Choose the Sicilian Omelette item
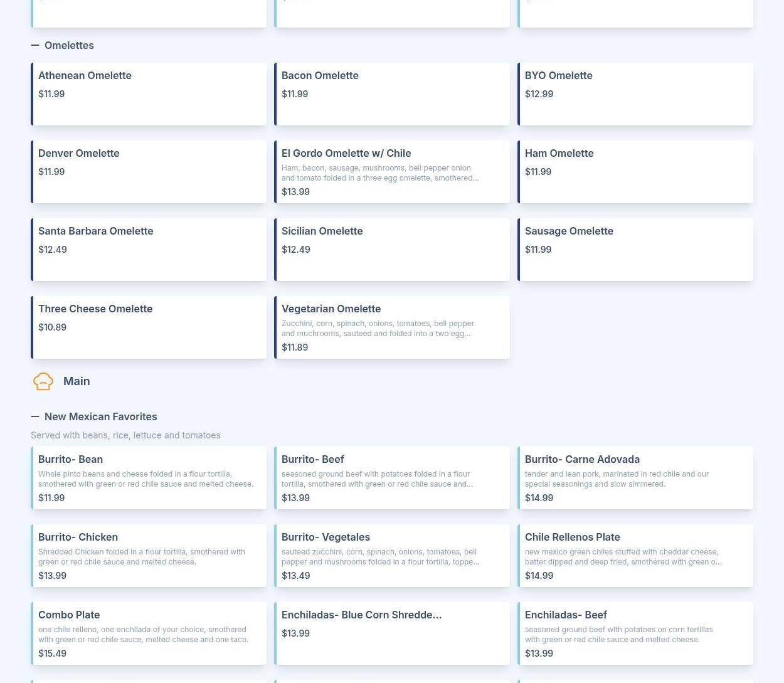 coord(392,250)
